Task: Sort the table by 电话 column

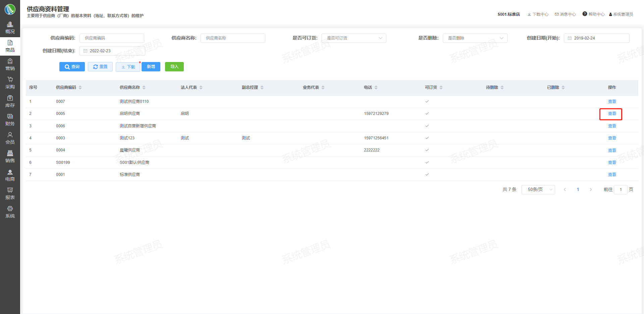Action: pyautogui.click(x=376, y=87)
